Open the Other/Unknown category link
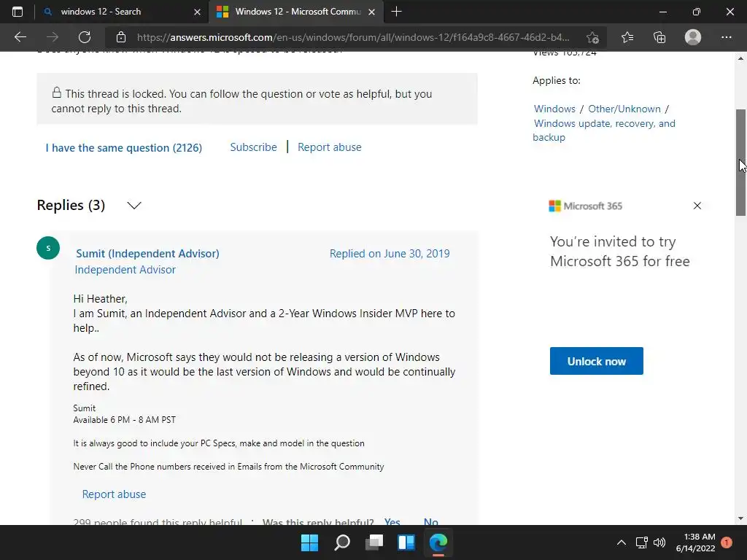The height and width of the screenshot is (560, 747). click(x=624, y=109)
